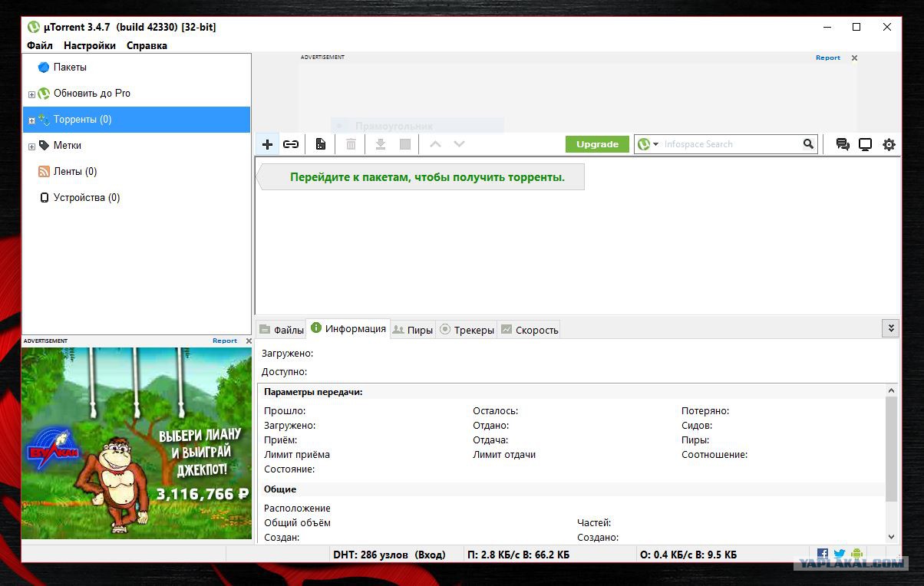This screenshot has height=586, width=924.
Task: Move torrent up in queue arrow
Action: pyautogui.click(x=435, y=144)
